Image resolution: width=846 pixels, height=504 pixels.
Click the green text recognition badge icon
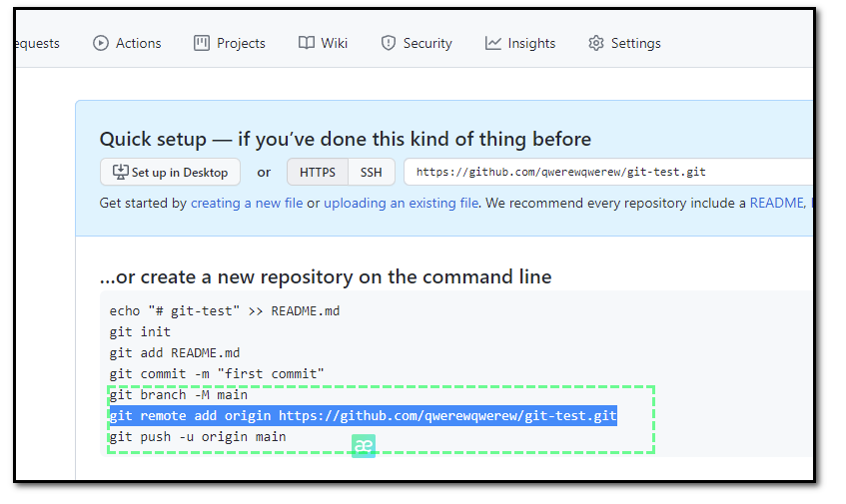(364, 446)
